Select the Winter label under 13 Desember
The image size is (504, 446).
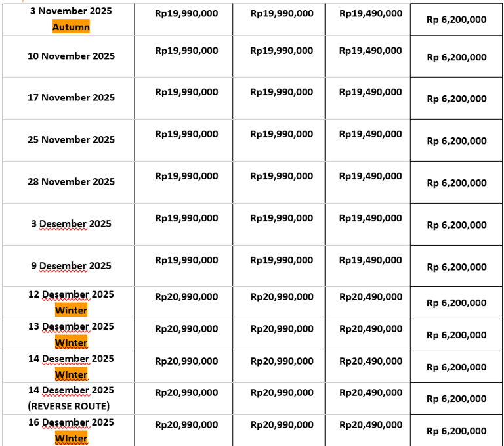coord(71,343)
